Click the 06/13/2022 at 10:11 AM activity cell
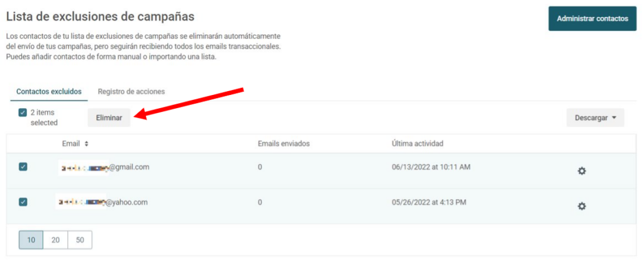644x264 pixels. pyautogui.click(x=431, y=167)
